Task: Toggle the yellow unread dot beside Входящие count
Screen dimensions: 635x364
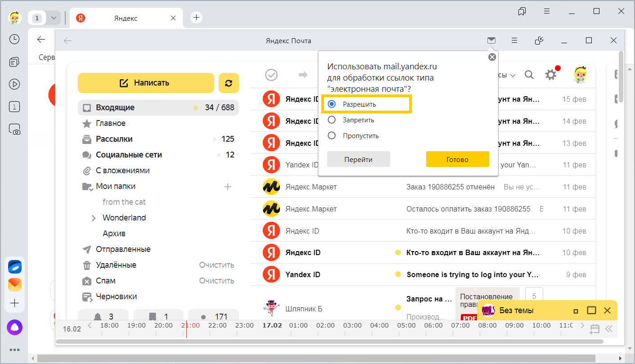Action: pyautogui.click(x=195, y=108)
